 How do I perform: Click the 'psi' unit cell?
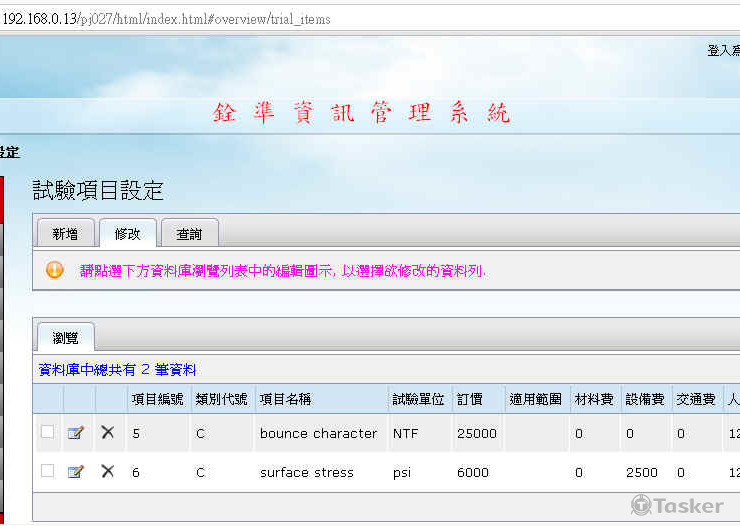click(402, 473)
